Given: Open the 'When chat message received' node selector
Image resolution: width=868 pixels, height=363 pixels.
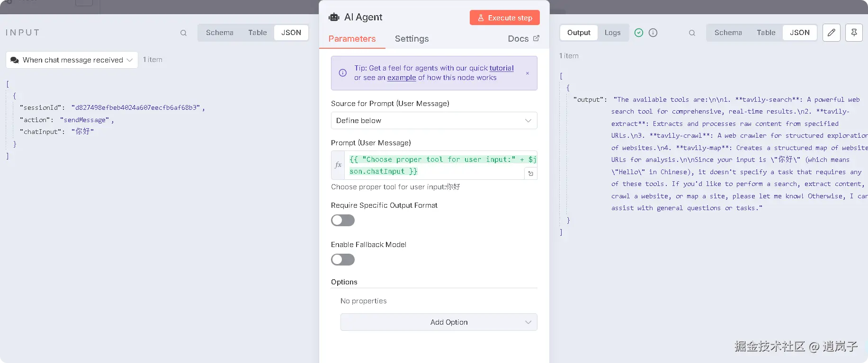Looking at the screenshot, I should point(72,60).
